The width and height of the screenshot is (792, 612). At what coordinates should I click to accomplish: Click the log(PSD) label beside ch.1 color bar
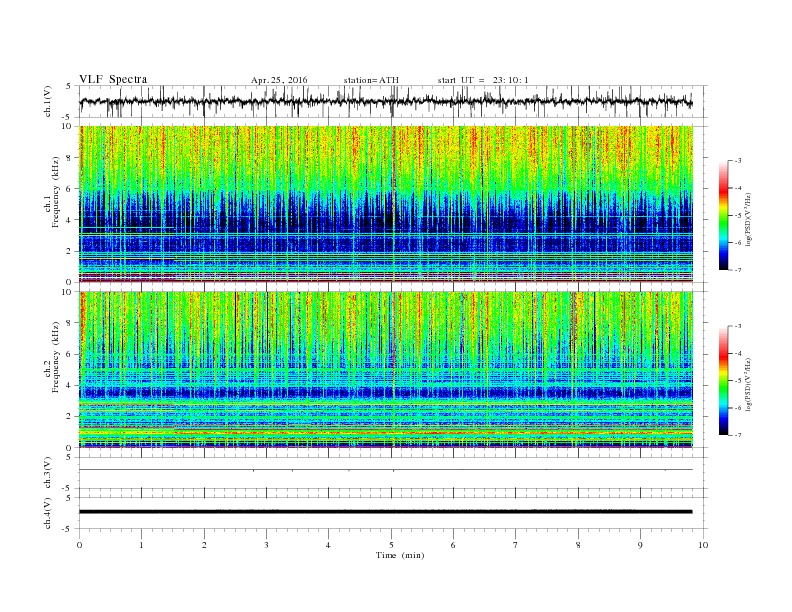748,218
